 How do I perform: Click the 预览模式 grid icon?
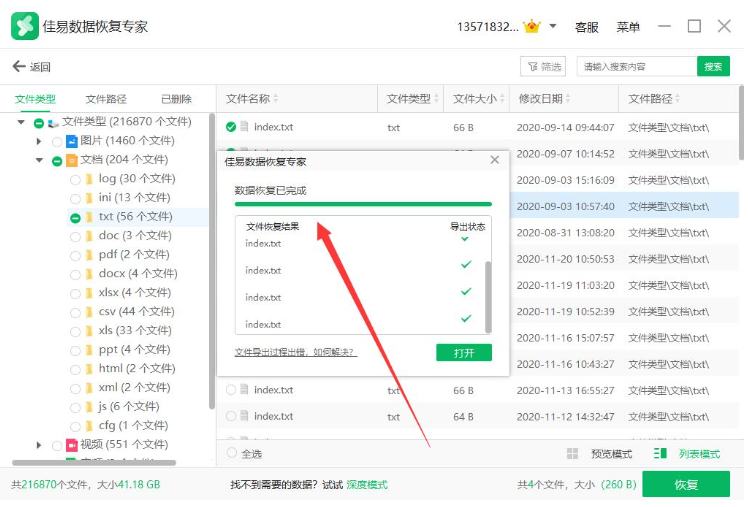(572, 454)
